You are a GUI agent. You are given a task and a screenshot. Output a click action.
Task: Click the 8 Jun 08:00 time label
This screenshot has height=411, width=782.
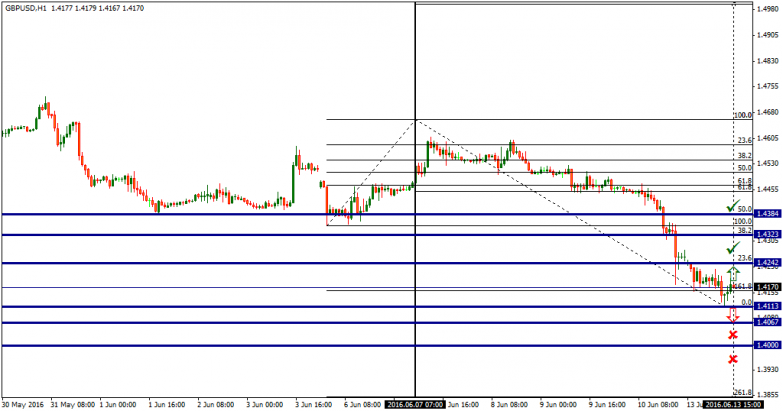click(509, 405)
